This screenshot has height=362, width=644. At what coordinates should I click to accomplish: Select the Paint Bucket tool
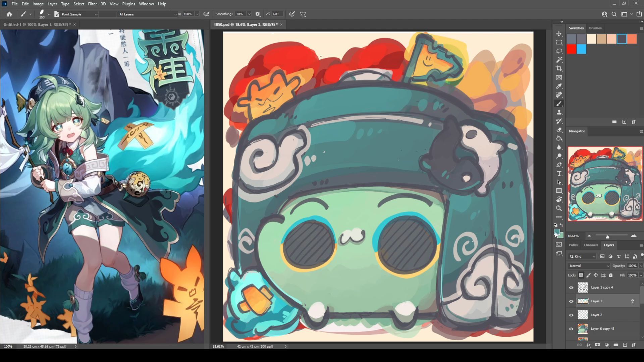coord(559,138)
